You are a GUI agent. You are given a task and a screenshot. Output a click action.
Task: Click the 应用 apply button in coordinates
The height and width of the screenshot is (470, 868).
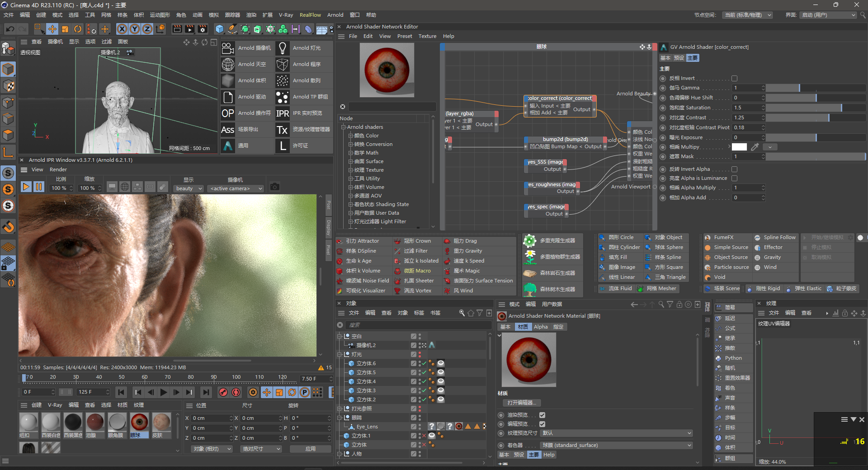pyautogui.click(x=310, y=449)
